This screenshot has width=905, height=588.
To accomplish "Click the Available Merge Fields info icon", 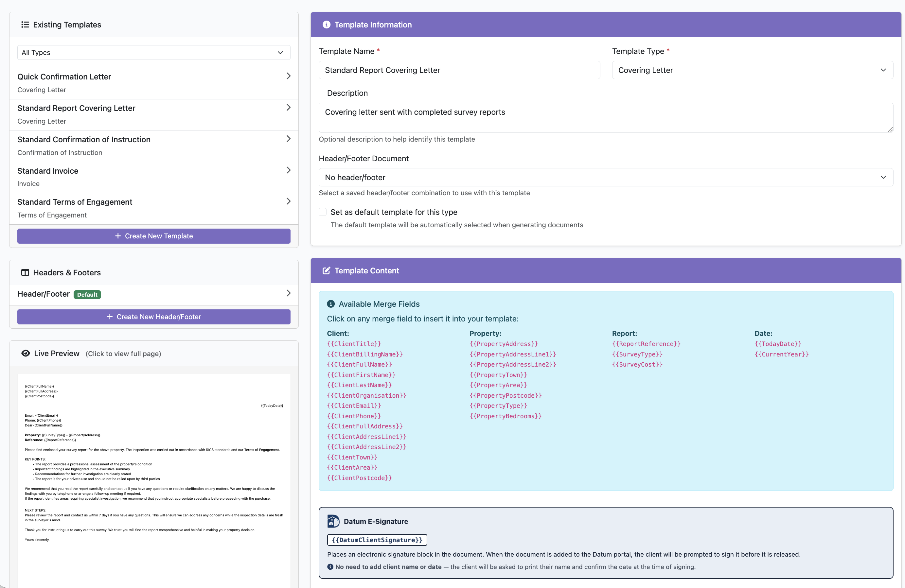I will pyautogui.click(x=331, y=304).
